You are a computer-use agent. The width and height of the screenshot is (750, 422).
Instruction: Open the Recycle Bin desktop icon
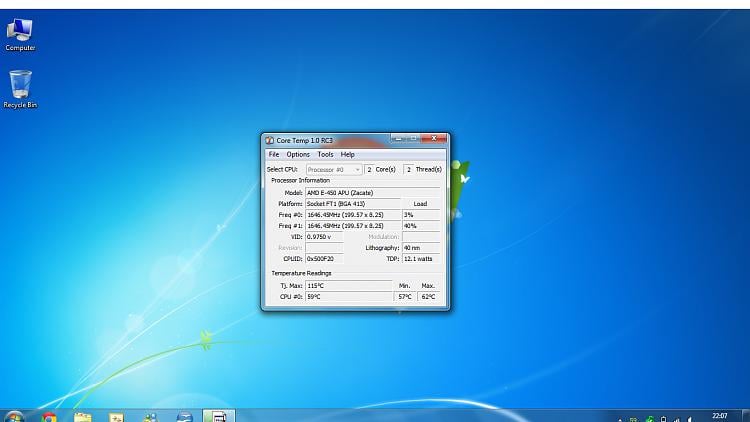click(20, 89)
